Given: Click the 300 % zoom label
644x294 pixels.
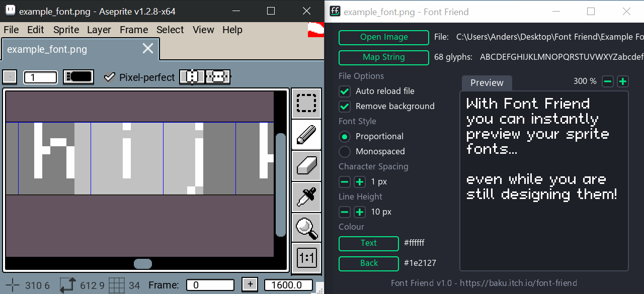Looking at the screenshot, I should (x=585, y=81).
